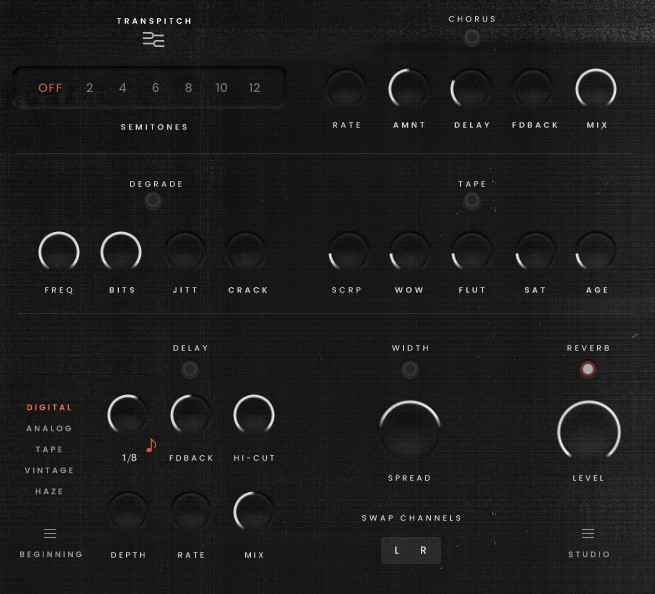Image resolution: width=655 pixels, height=594 pixels.
Task: Set semitones to 8
Action: point(188,88)
